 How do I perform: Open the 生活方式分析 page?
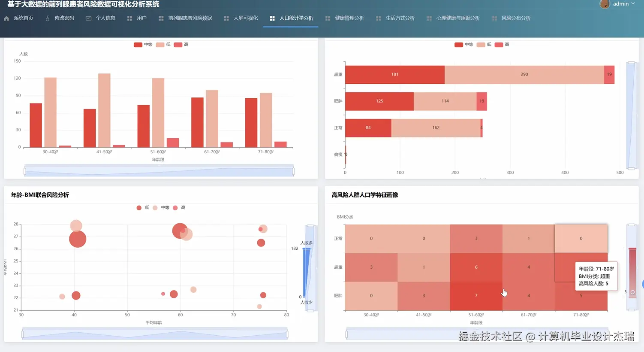(400, 18)
